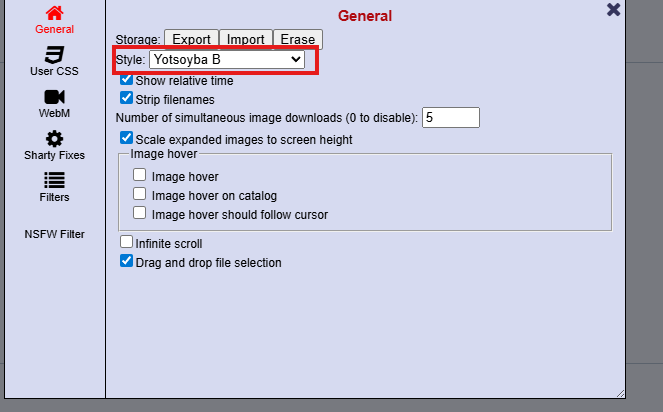Disable Drag and drop file selection
The height and width of the screenshot is (412, 663).
127,261
